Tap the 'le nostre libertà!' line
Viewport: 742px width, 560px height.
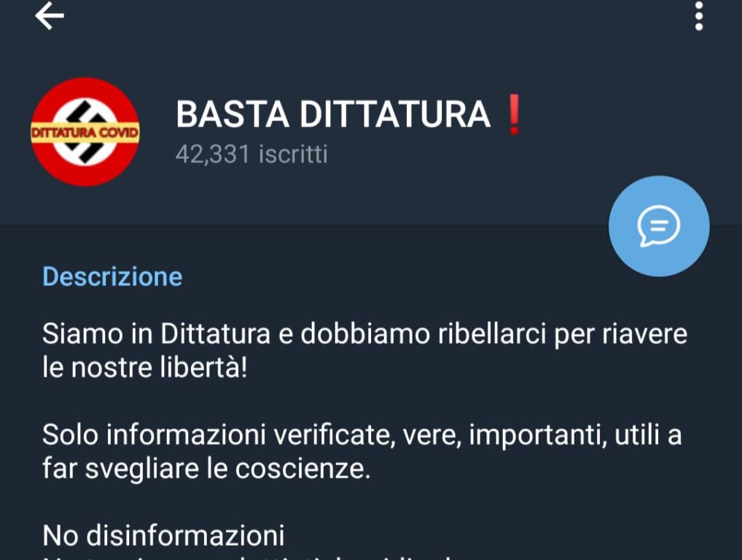pos(145,367)
